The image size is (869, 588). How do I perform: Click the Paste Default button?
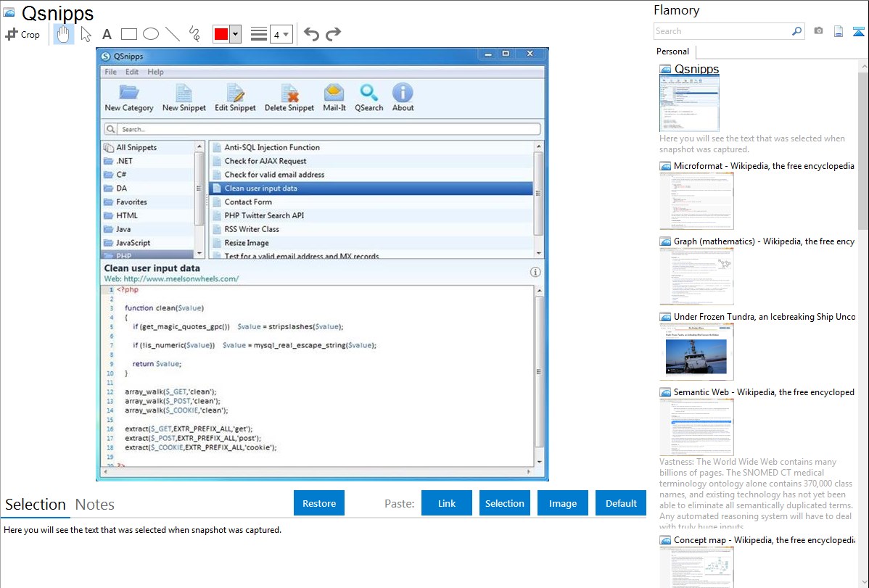coord(621,503)
